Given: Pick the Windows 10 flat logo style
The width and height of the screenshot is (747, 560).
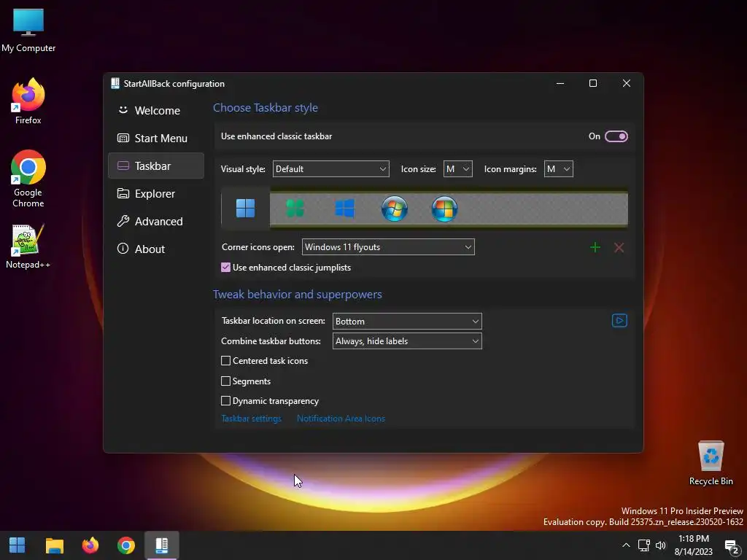Looking at the screenshot, I should (x=344, y=209).
